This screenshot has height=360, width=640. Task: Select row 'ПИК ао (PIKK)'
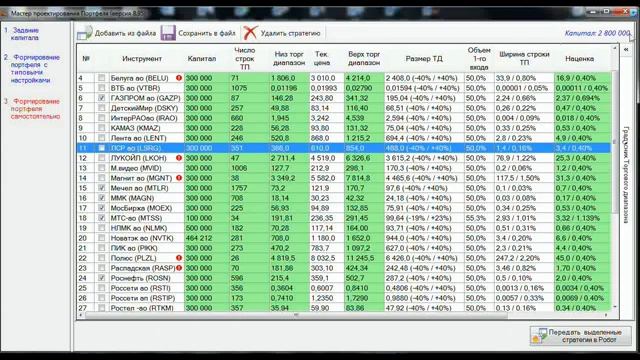pyautogui.click(x=344, y=248)
